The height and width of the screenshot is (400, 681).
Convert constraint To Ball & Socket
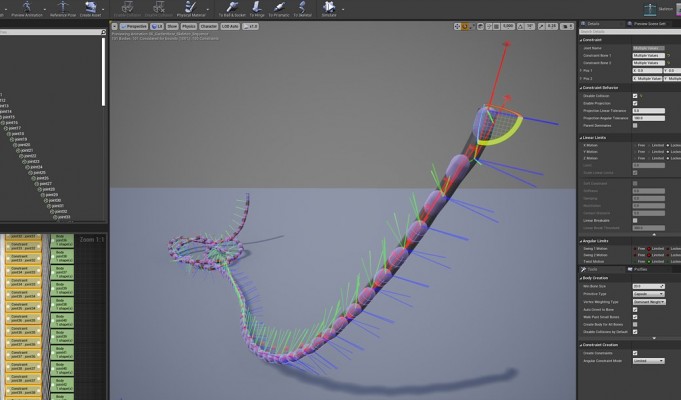tap(232, 9)
